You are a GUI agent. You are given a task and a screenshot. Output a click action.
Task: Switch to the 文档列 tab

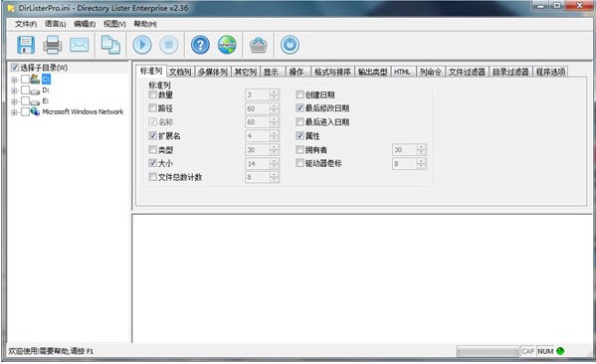pos(180,72)
